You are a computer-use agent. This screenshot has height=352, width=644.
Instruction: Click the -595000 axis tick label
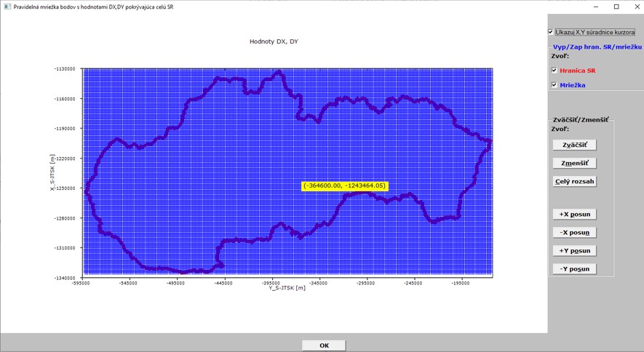(x=81, y=283)
